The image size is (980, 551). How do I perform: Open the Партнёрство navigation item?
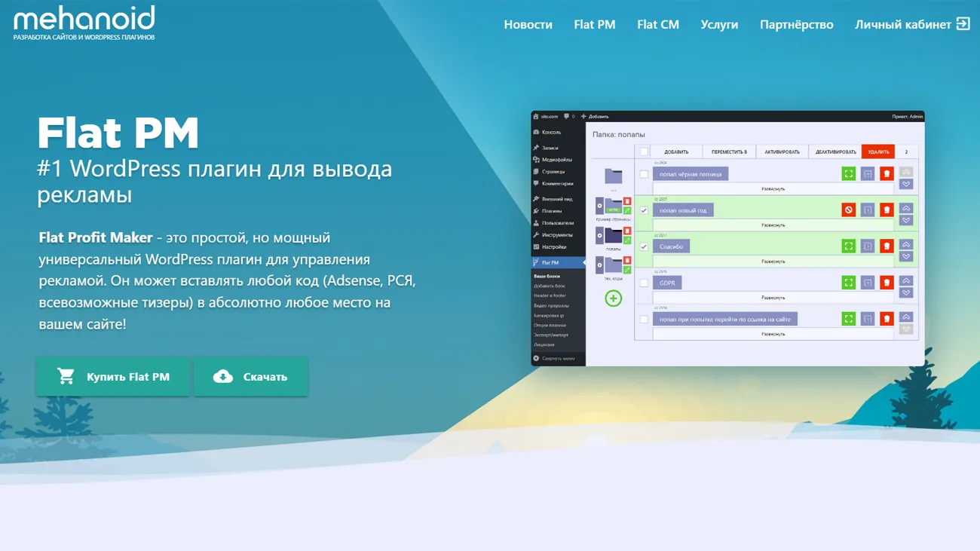(796, 24)
